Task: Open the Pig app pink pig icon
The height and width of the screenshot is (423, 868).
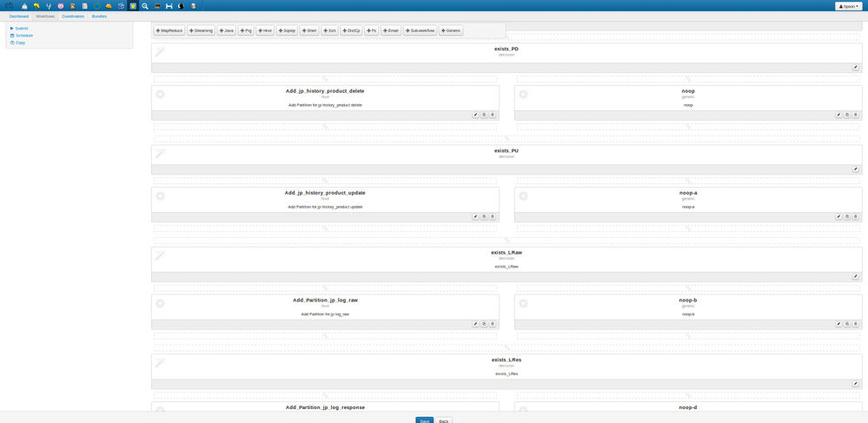Action: coord(60,6)
